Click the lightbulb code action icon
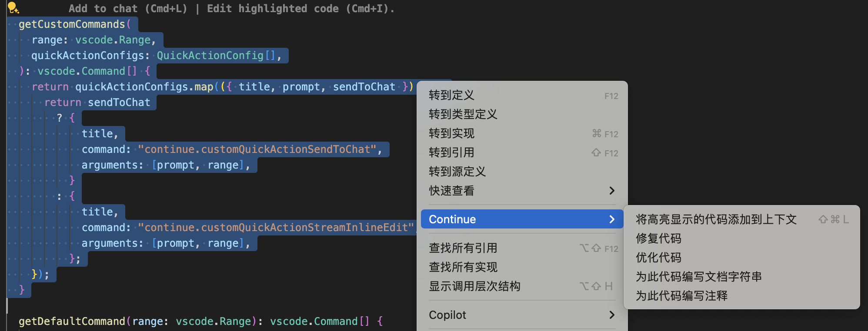 pyautogui.click(x=13, y=7)
